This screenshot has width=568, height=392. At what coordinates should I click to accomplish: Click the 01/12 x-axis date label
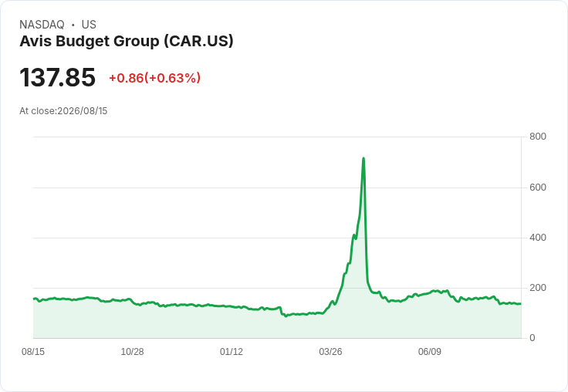(x=232, y=351)
